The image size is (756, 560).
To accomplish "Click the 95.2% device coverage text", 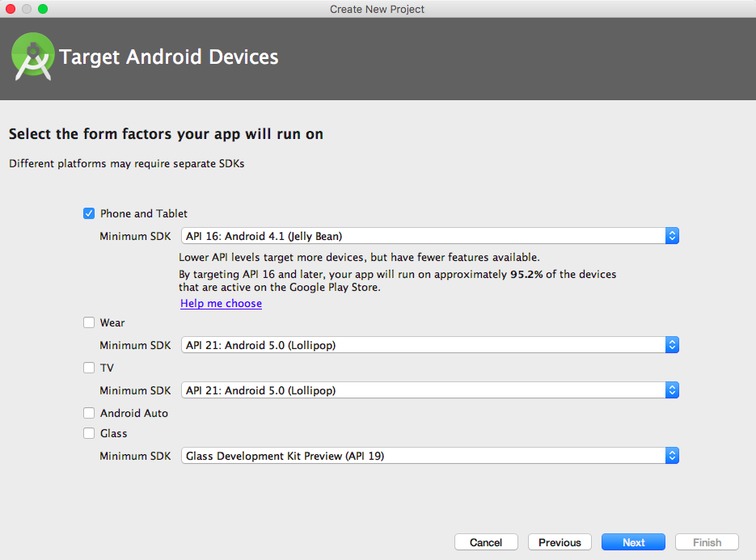I will [526, 274].
